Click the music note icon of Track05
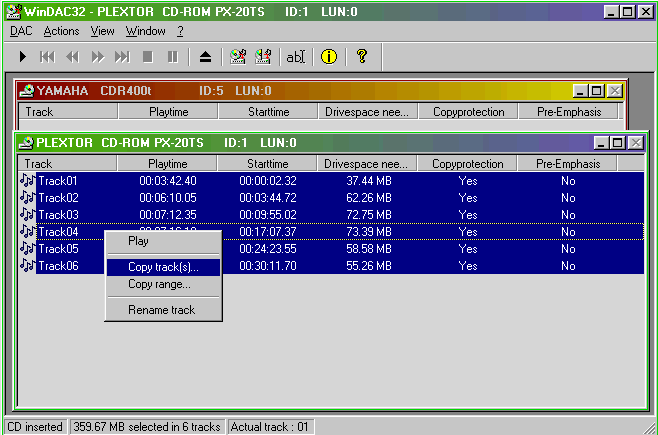 click(28, 249)
